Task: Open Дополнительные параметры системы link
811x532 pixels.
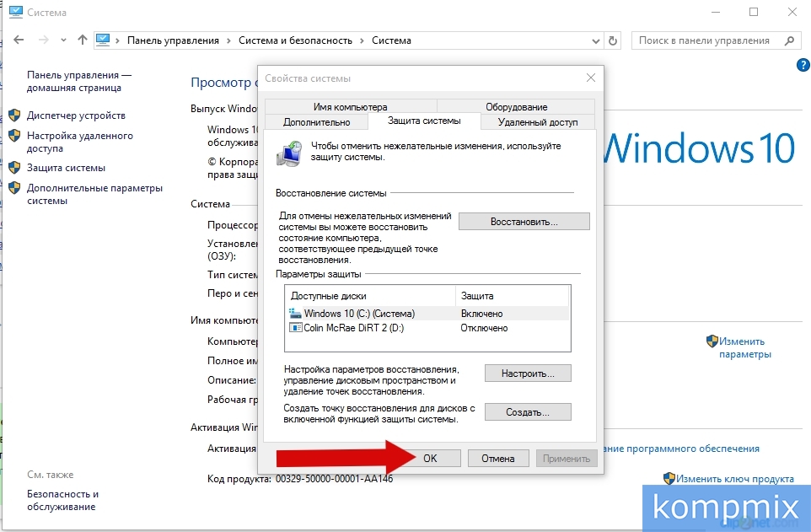Action: (x=94, y=194)
